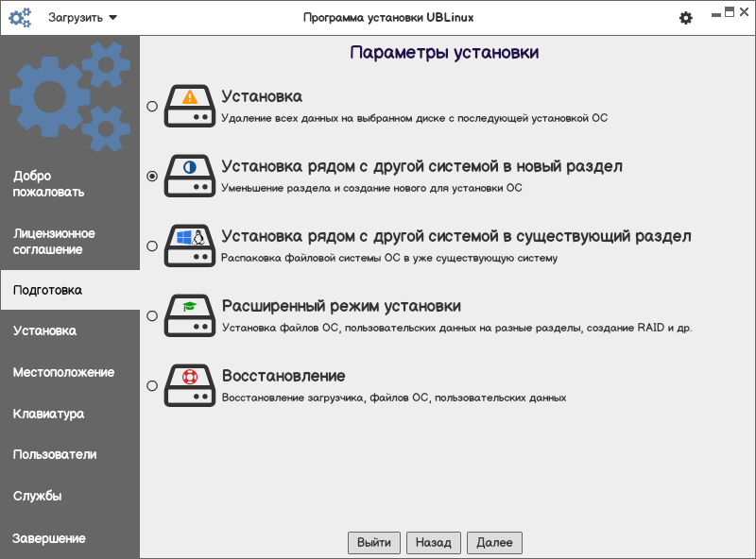Image resolution: width=756 pixels, height=559 pixels.
Task: Click the Назад button
Action: 434,543
